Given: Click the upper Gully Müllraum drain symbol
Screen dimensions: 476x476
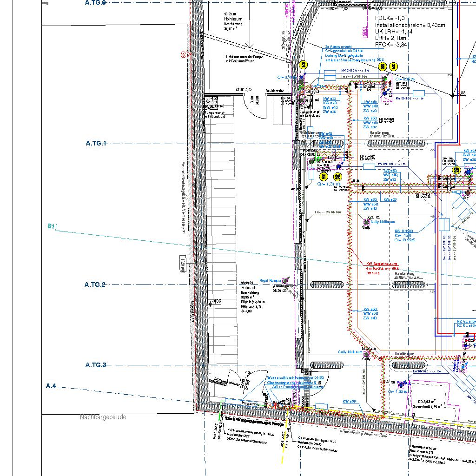Looking at the screenshot, I should (x=367, y=223).
